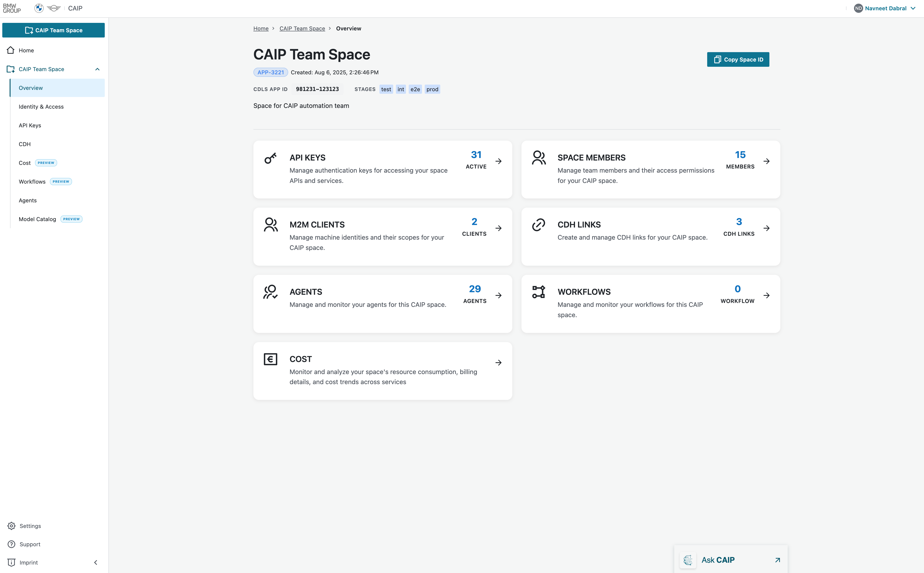This screenshot has height=573, width=924.
Task: Collapse the CAIP Team Space sidebar section
Action: click(x=97, y=69)
